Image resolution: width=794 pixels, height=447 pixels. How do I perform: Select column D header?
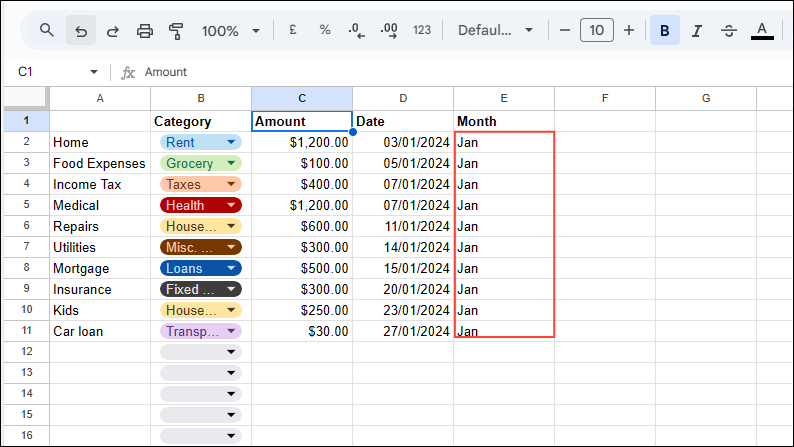point(403,98)
